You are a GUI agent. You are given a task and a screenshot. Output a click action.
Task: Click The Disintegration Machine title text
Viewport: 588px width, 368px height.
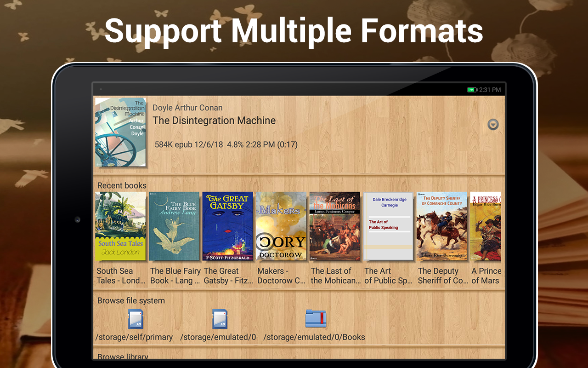[214, 121]
